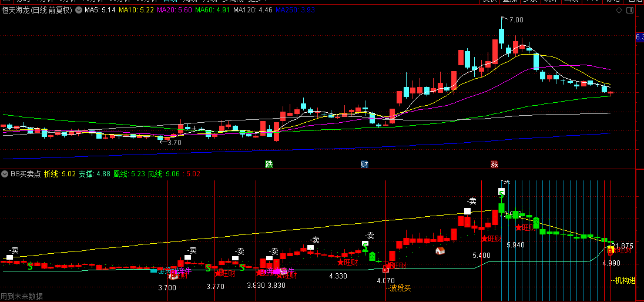Click the house icon left of 5.400
Screen dimensions: 644x302
pyautogui.click(x=440, y=250)
